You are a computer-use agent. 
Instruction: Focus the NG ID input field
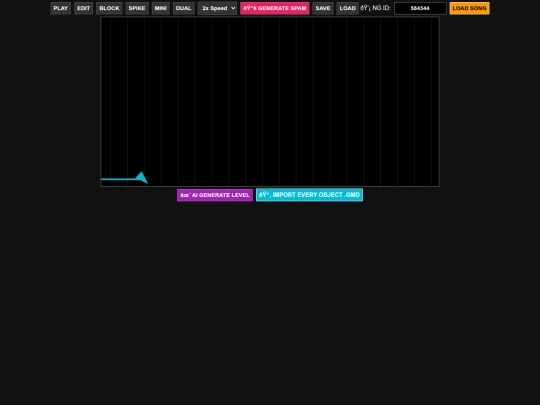click(420, 8)
